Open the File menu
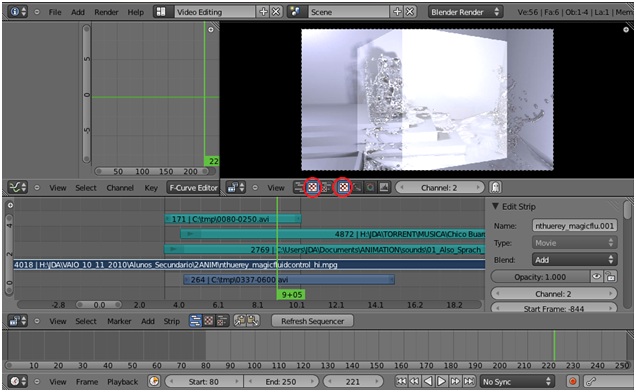The width and height of the screenshot is (636, 392). pos(55,12)
